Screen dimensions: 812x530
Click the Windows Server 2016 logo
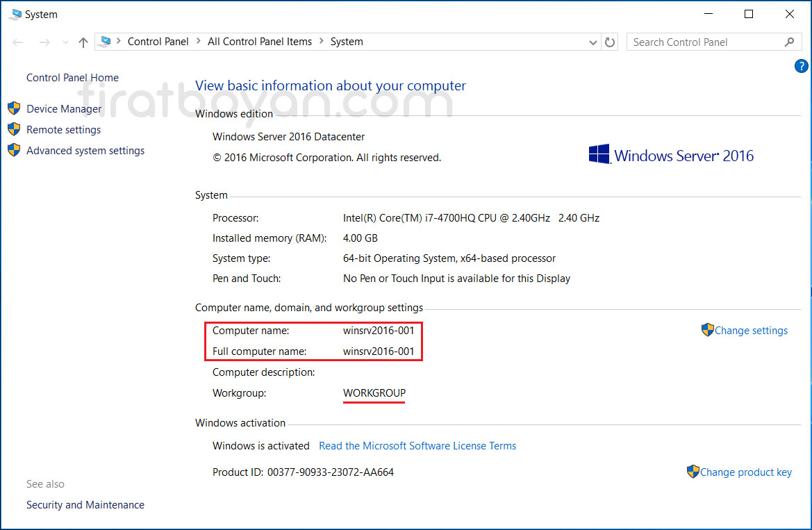tap(671, 155)
